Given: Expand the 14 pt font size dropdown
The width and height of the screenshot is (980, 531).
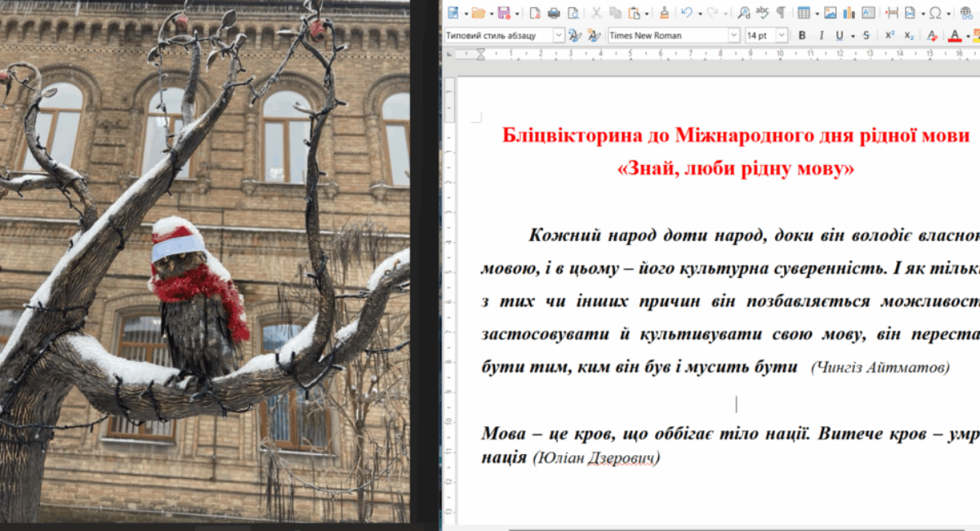Looking at the screenshot, I should pos(782,36).
